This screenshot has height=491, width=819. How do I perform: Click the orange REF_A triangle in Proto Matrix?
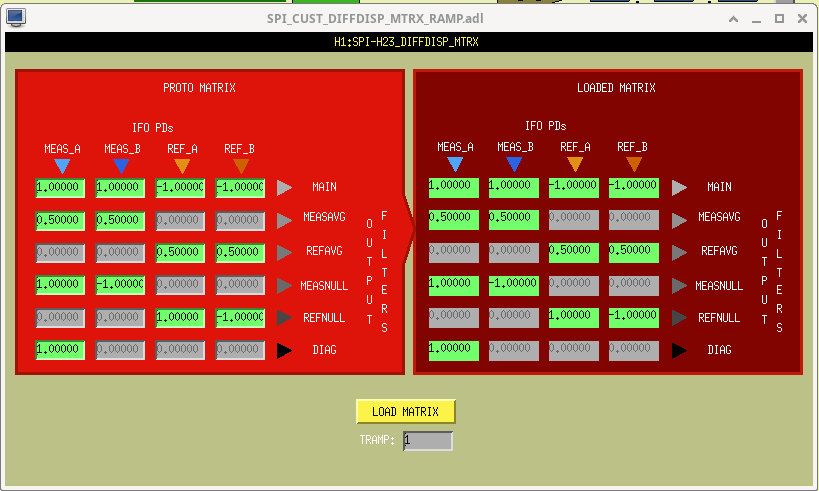[182, 167]
